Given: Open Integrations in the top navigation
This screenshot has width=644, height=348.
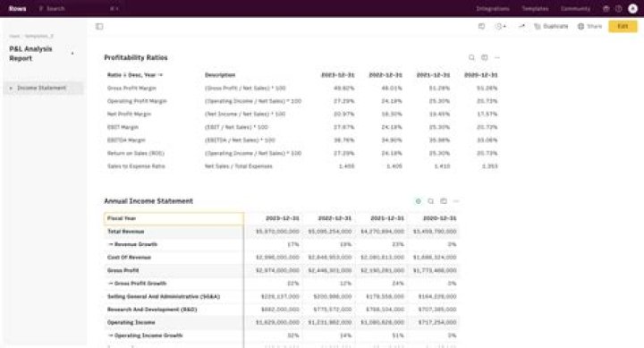Looking at the screenshot, I should [493, 8].
